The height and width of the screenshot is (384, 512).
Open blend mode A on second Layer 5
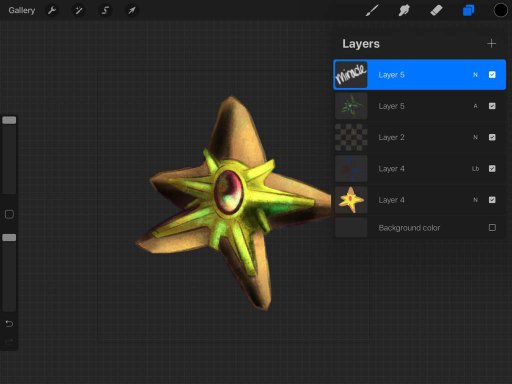tap(475, 106)
